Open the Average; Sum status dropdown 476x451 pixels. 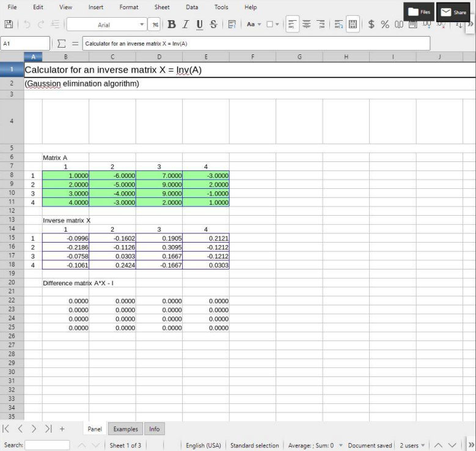click(340, 446)
